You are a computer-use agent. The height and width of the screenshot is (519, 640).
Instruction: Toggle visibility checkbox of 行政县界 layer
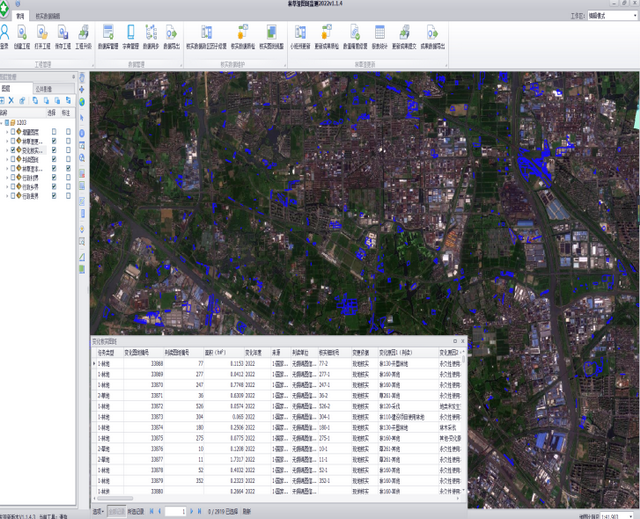click(13, 196)
